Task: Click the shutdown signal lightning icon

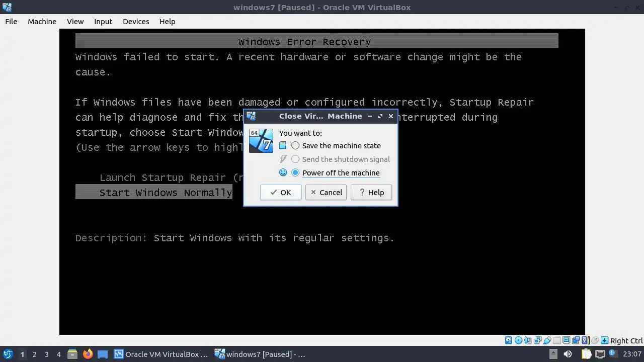Action: click(283, 159)
